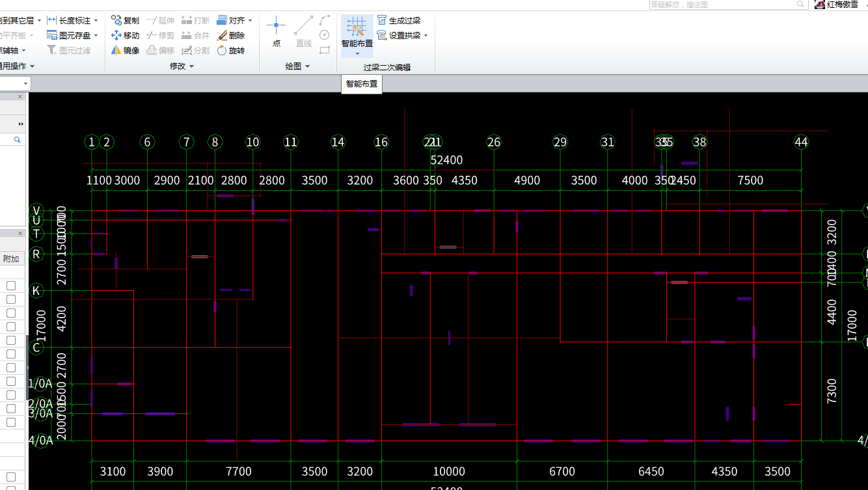The height and width of the screenshot is (490, 868).
Task: Select the circle drawing icon
Action: [x=325, y=35]
